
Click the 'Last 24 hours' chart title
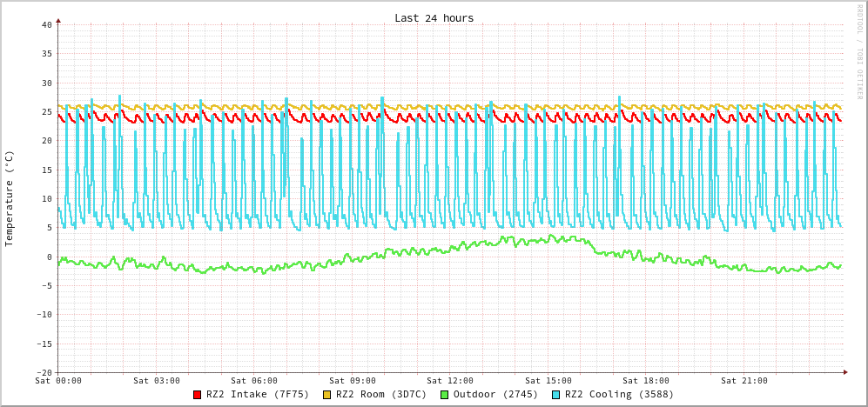[434, 18]
